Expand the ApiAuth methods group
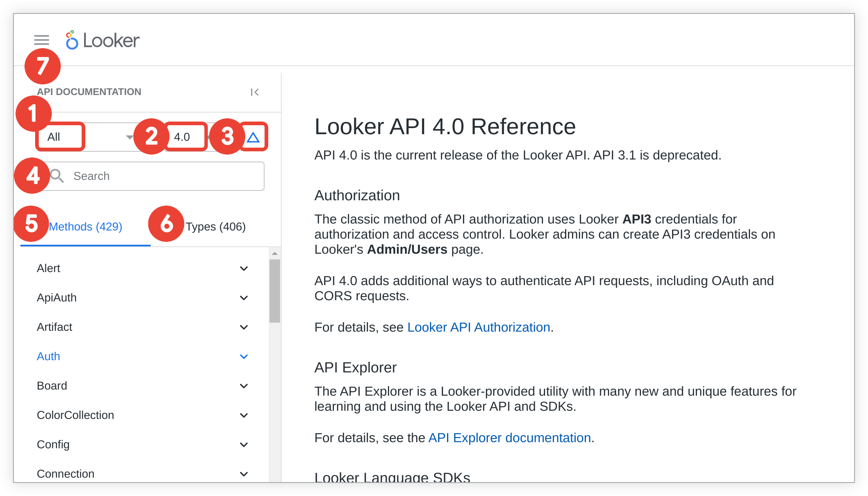The height and width of the screenshot is (496, 868). (x=244, y=297)
